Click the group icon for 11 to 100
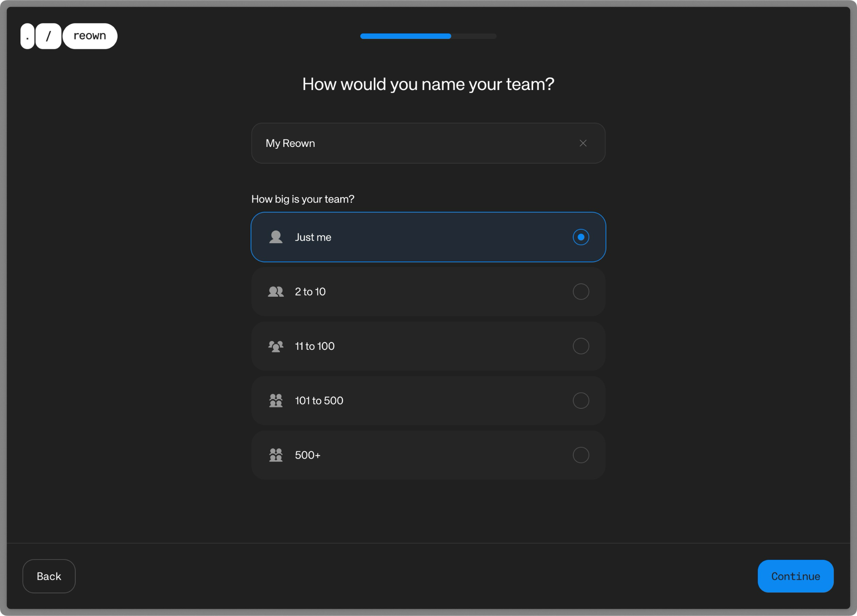Screen dimensions: 857x616 (276, 346)
